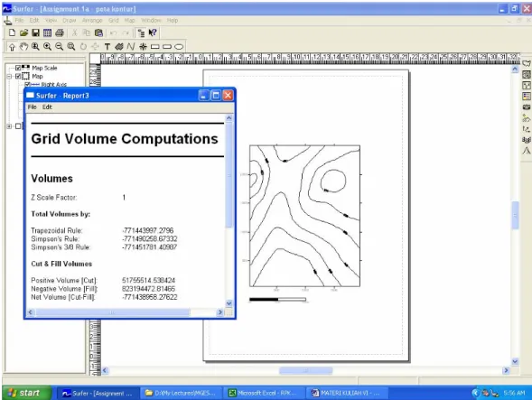Select the Polyline tool
Viewport: 532px width, 400px height.
coord(131,47)
